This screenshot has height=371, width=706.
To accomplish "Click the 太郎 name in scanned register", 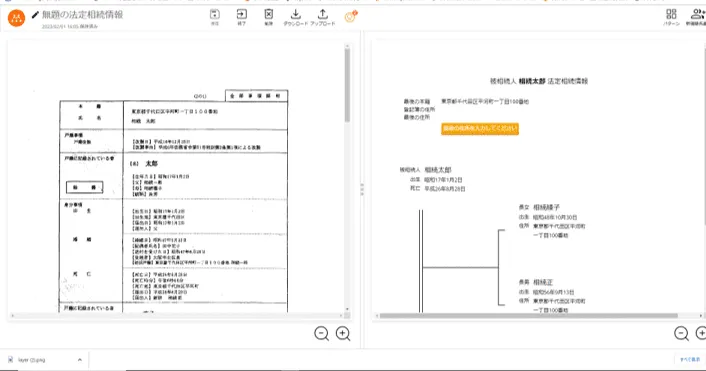I will (x=151, y=163).
